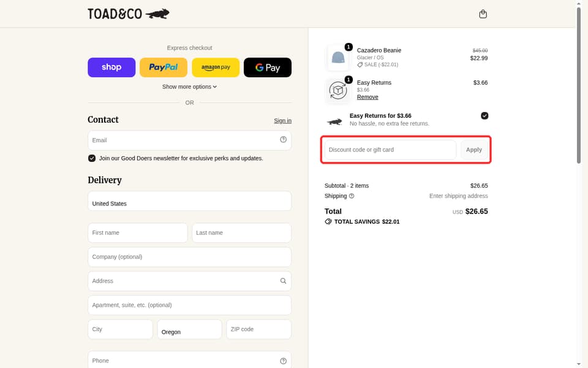The height and width of the screenshot is (368, 588).
Task: Click the $22.99 beanie price
Action: [479, 58]
